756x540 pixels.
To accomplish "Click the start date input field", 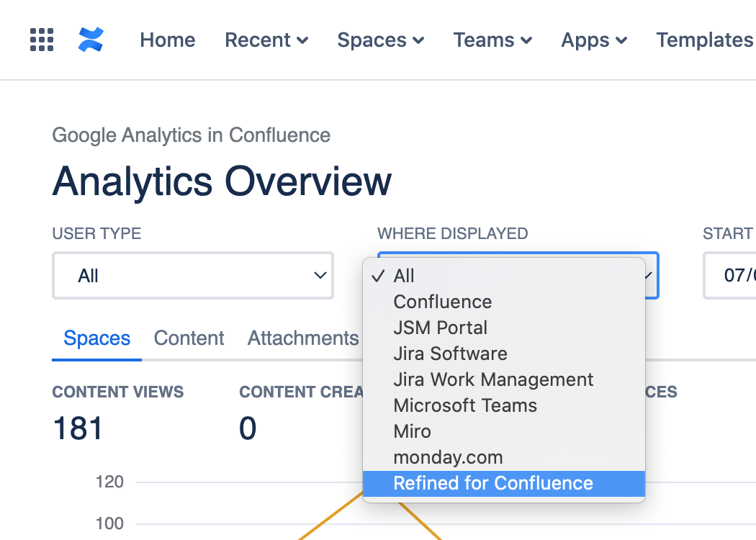I will (731, 275).
